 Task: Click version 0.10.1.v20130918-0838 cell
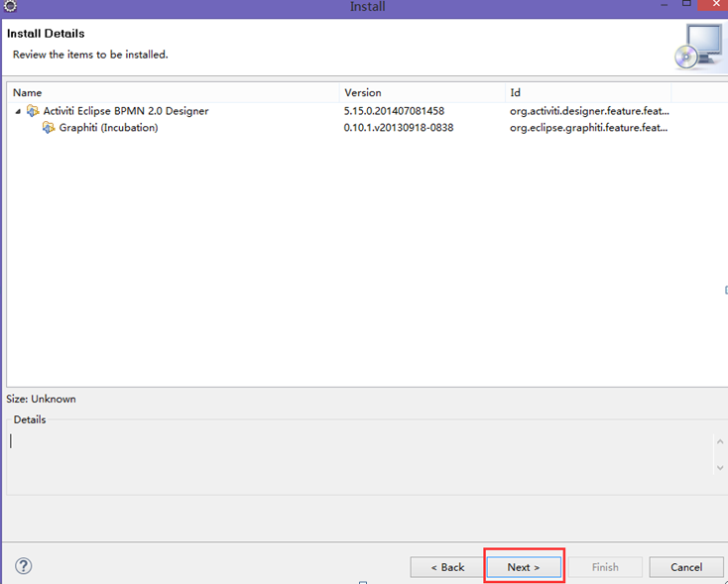(399, 128)
